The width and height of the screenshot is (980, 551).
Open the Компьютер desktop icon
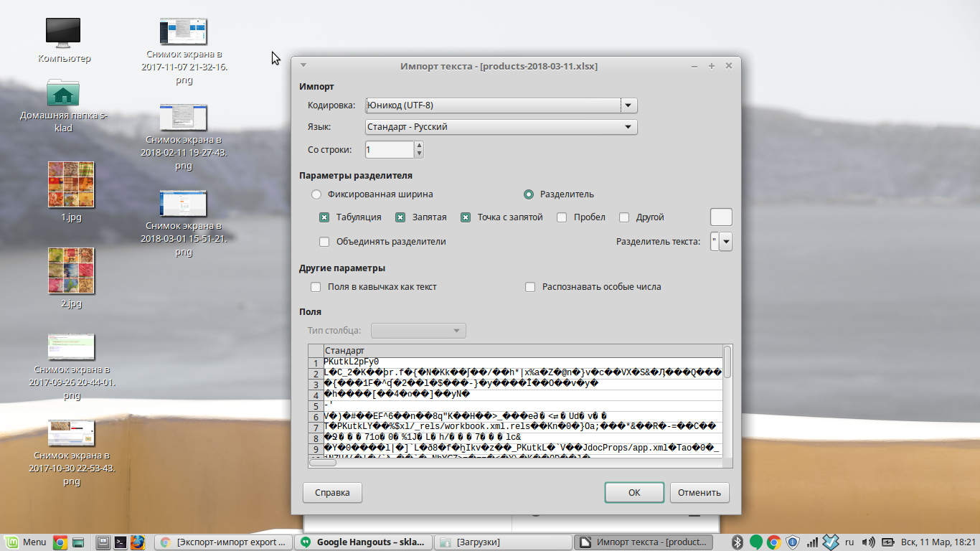(64, 34)
